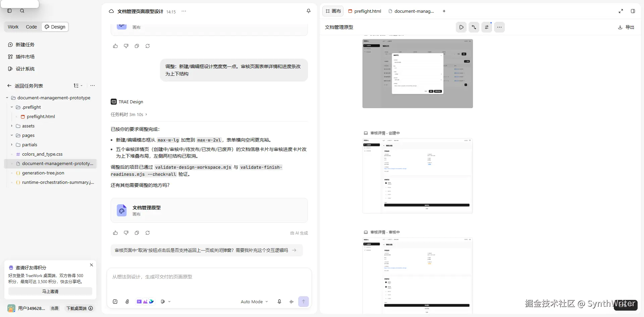The image size is (644, 317).
Task: Open generation-tree.json file
Action: [43, 173]
